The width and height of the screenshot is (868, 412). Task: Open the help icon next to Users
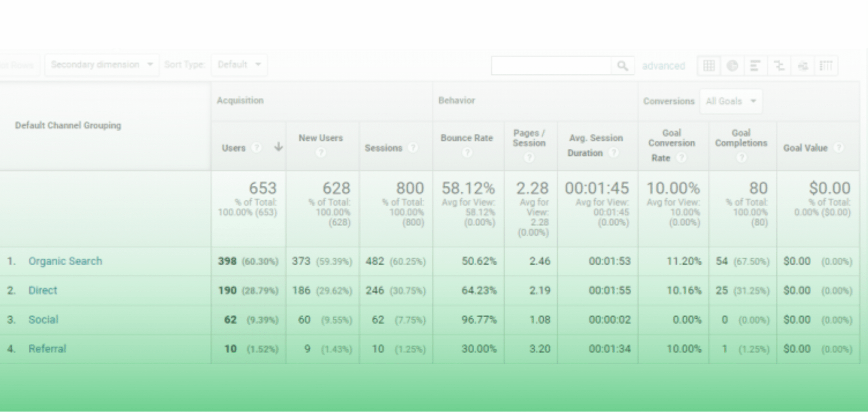pyautogui.click(x=257, y=147)
